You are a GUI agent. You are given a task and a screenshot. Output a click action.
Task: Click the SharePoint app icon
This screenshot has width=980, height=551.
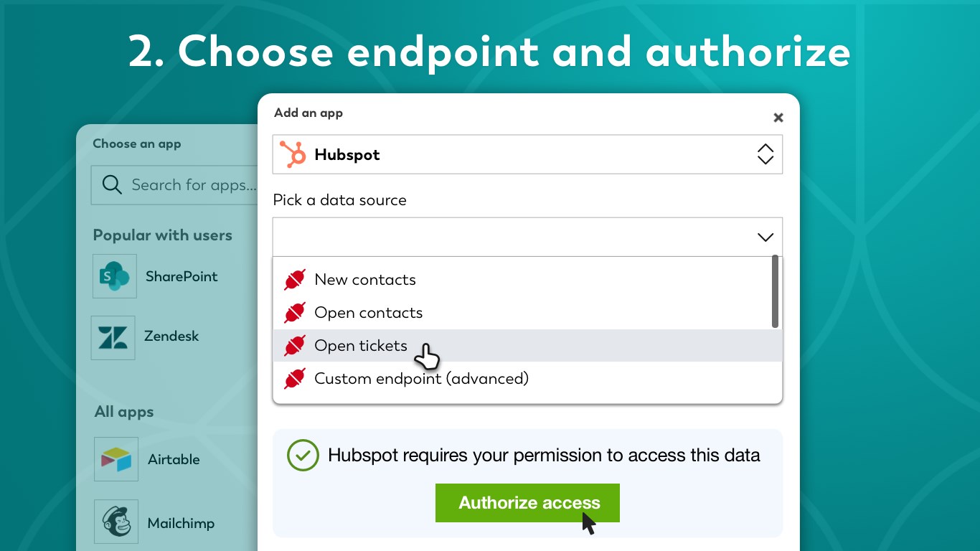click(x=115, y=276)
